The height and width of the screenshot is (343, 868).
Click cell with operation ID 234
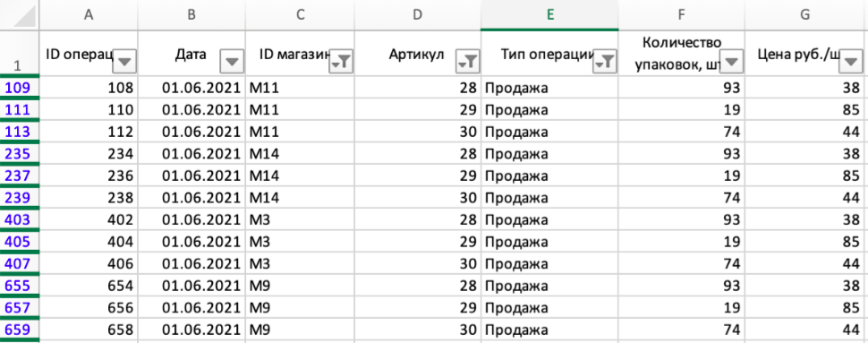click(88, 153)
